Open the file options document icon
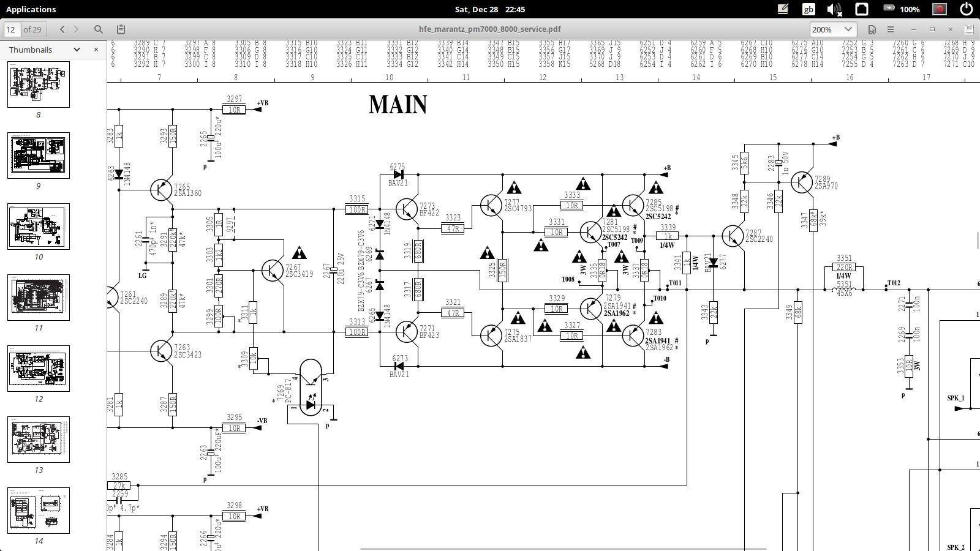This screenshot has height=551, width=980. pyautogui.click(x=872, y=29)
